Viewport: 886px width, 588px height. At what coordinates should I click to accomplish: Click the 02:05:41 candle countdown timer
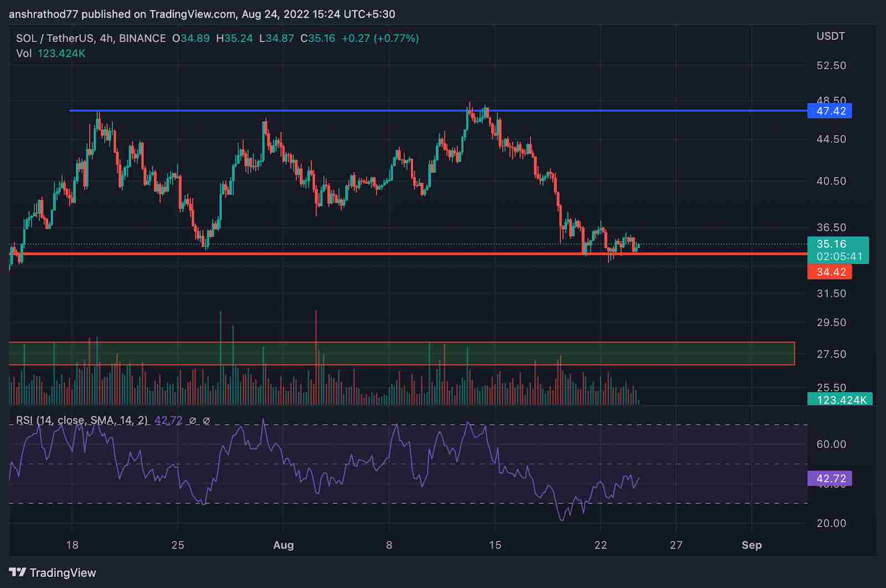[x=839, y=256]
